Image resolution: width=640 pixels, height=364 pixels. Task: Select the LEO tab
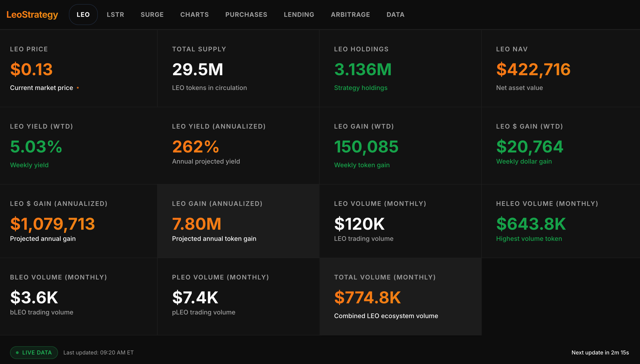pyautogui.click(x=83, y=15)
